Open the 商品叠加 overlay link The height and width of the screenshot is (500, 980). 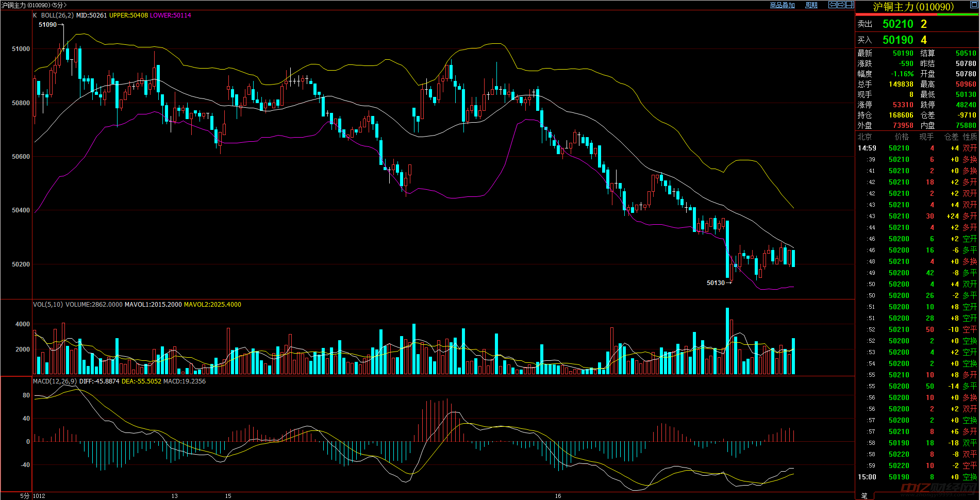(x=782, y=5)
